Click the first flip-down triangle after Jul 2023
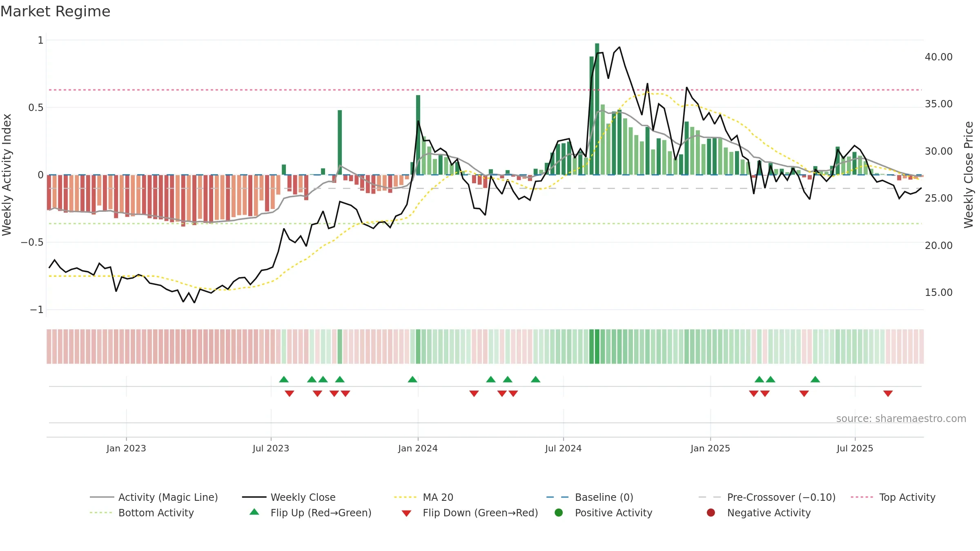980x551 pixels. coord(290,393)
